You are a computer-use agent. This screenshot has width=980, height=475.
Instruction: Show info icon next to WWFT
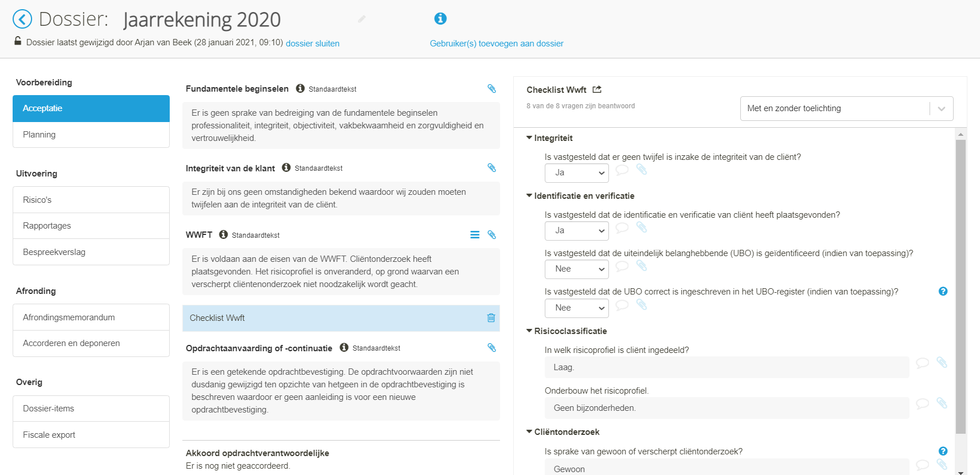coord(224,234)
